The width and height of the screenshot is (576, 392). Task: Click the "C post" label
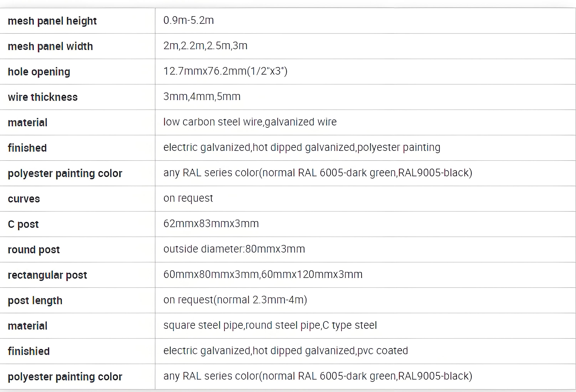(23, 224)
